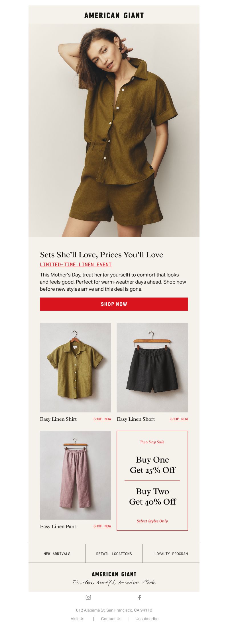Click the hero model photo

pyautogui.click(x=114, y=130)
